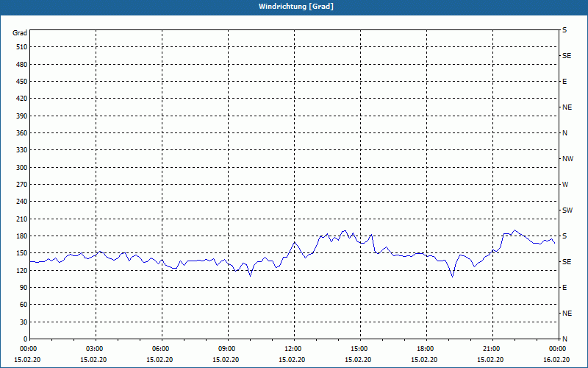Select the 330 degree axis label

pyautogui.click(x=22, y=150)
